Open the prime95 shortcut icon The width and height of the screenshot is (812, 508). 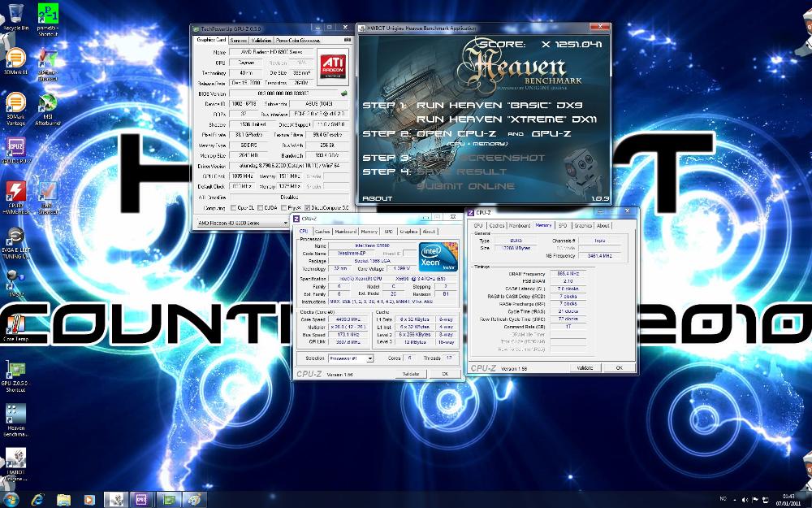[48, 20]
